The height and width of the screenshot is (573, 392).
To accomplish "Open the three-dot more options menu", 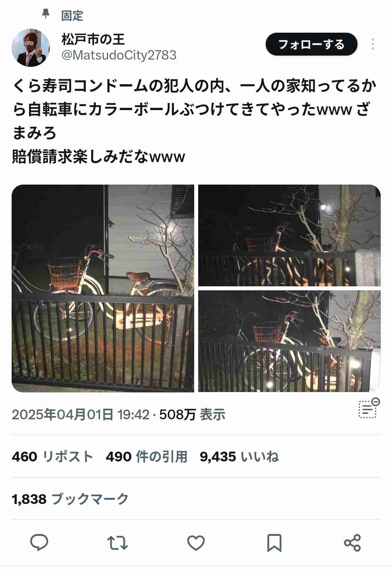I will click(372, 44).
